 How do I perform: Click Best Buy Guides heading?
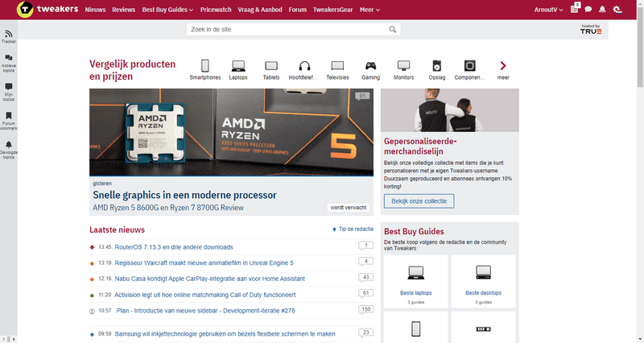point(414,232)
